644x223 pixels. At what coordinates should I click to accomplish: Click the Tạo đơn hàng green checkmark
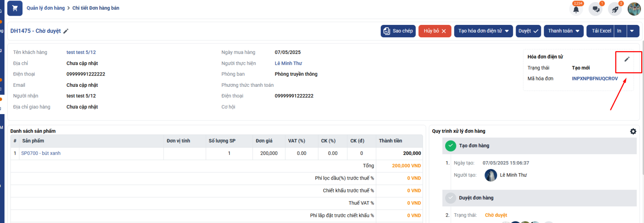point(450,146)
